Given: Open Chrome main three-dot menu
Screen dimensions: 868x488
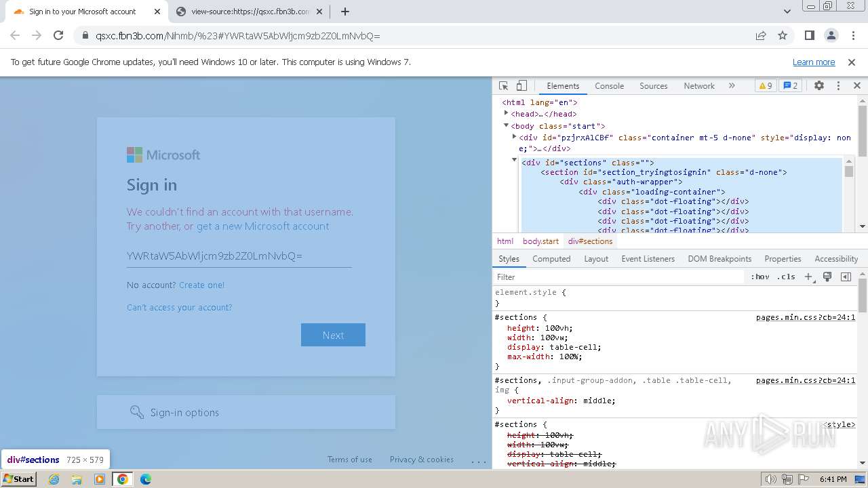Looking at the screenshot, I should pyautogui.click(x=852, y=36).
